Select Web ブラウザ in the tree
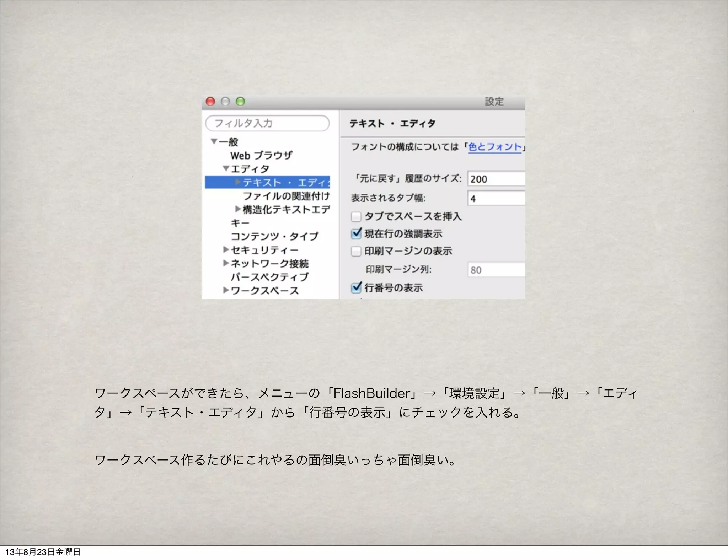Screen dimensions: 728x560 coord(261,155)
